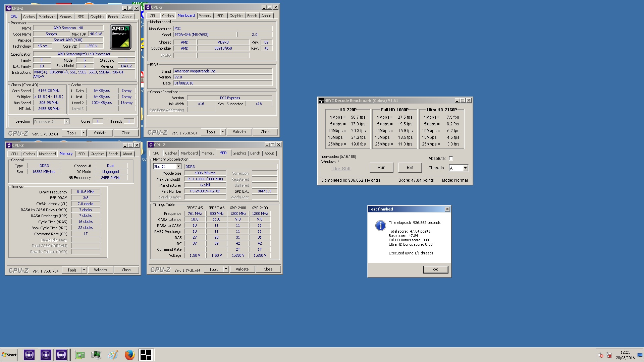The height and width of the screenshot is (362, 644).
Task: Toggle the Absolute checkbox
Action: pyautogui.click(x=451, y=159)
